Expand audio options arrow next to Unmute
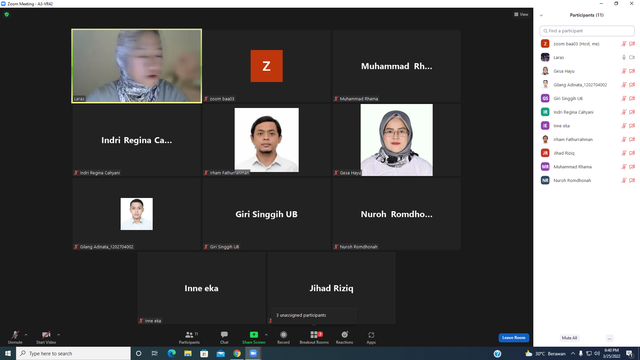Viewport: 640px width, 360px height. pos(26,335)
